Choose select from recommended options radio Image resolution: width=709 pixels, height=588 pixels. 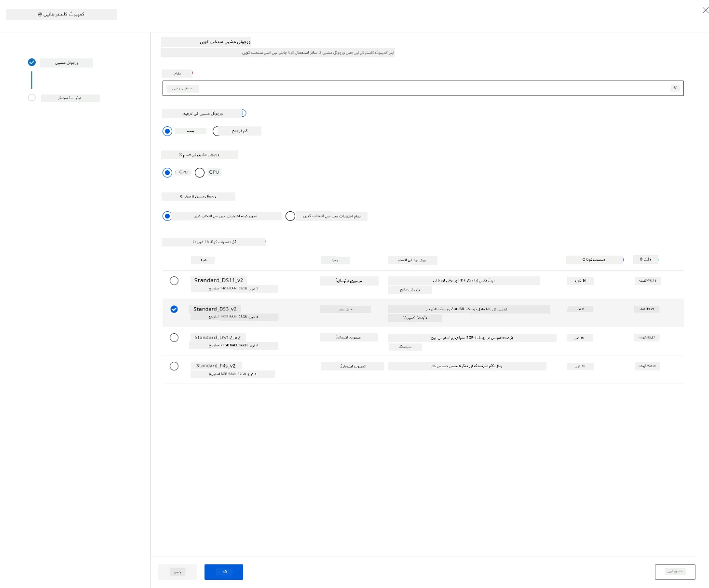pos(167,216)
